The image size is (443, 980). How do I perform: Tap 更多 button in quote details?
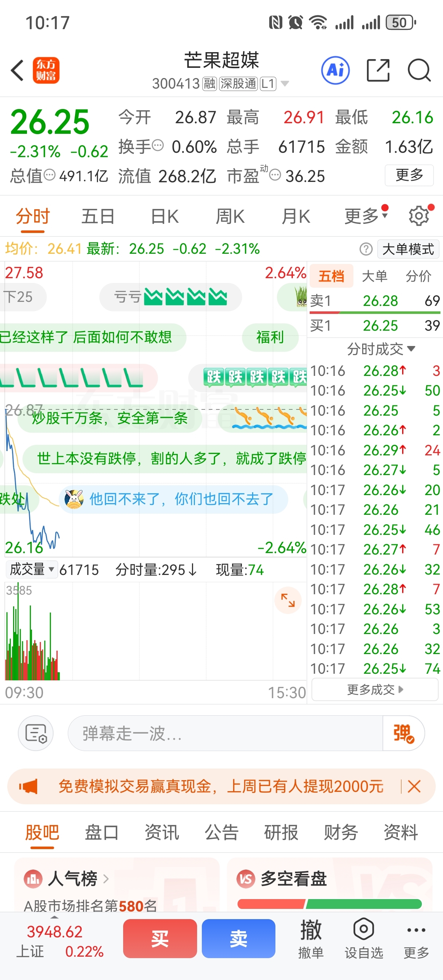(x=409, y=175)
